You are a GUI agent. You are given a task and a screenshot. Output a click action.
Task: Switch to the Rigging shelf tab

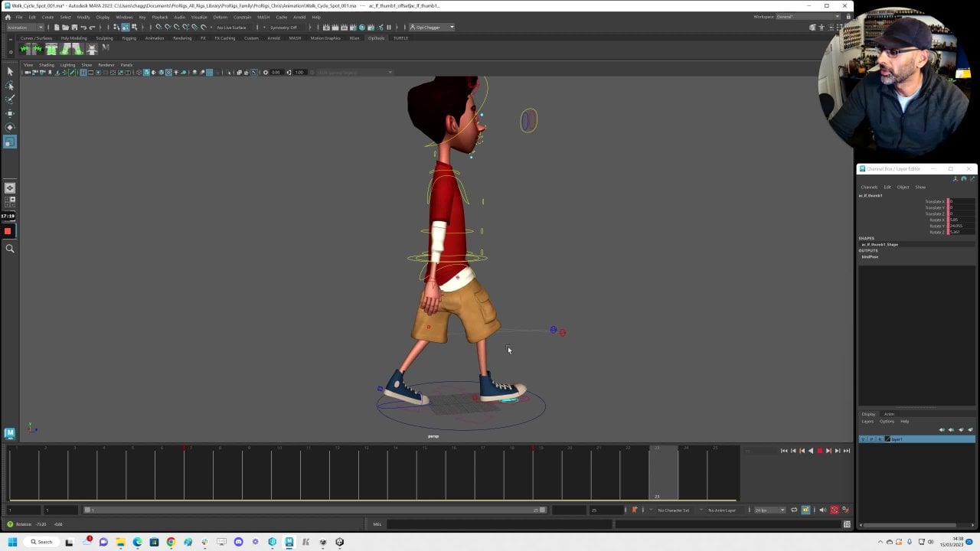[x=129, y=38]
